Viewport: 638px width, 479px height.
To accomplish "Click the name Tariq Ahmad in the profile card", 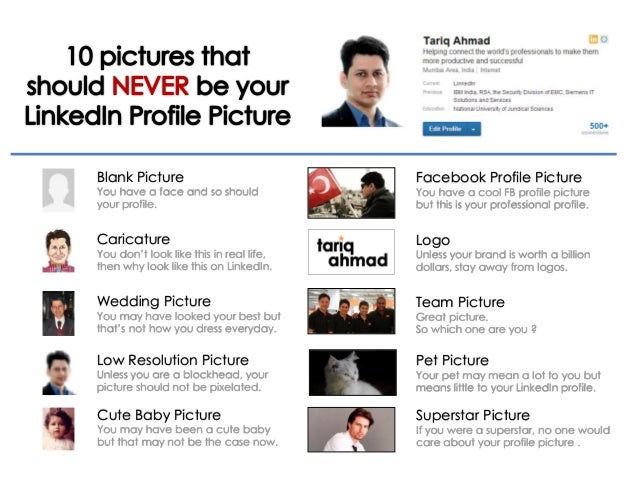I will (457, 41).
